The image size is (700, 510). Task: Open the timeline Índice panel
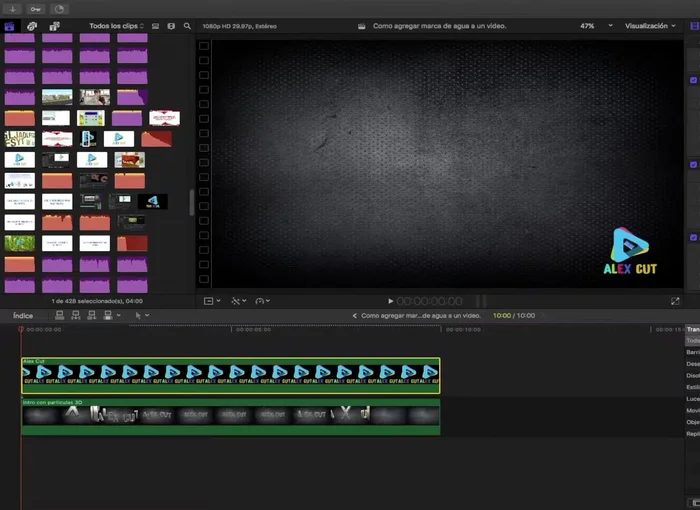pos(22,315)
